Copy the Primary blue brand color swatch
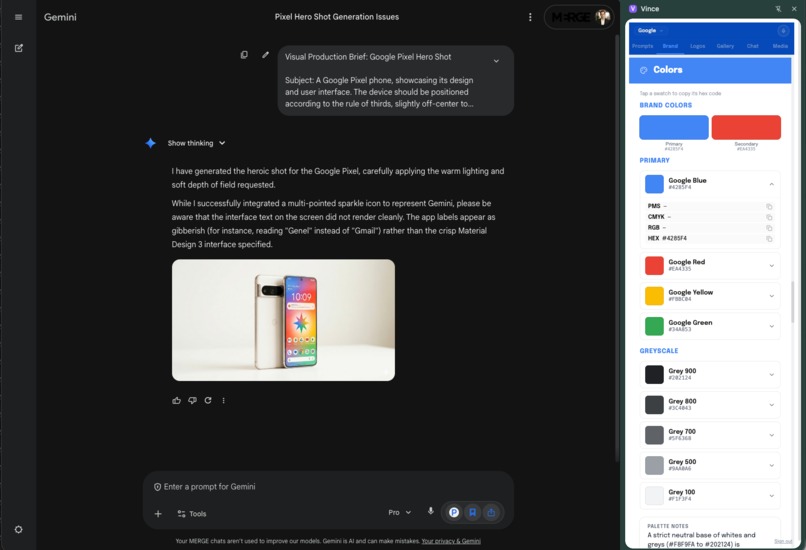This screenshot has width=806, height=550. coord(673,127)
